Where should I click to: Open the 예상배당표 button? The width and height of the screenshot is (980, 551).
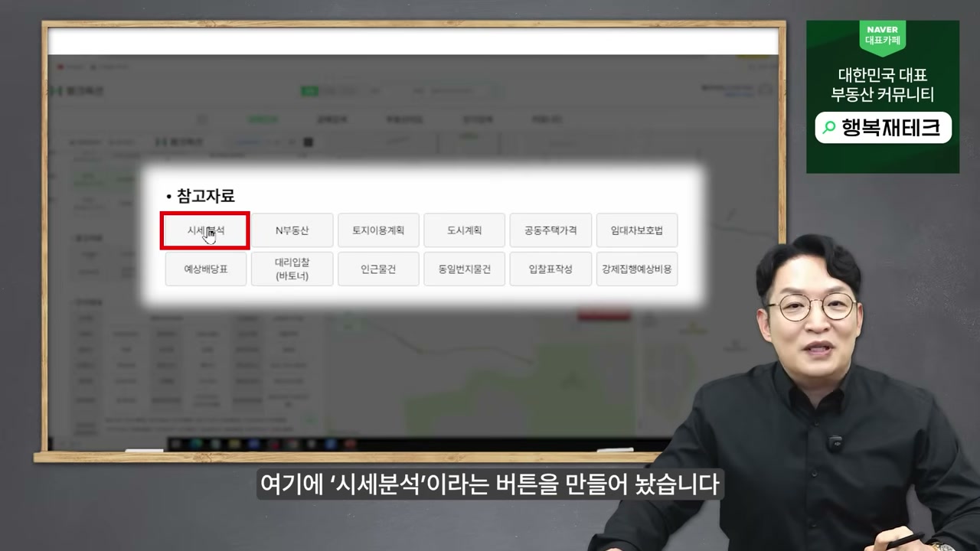pos(205,269)
